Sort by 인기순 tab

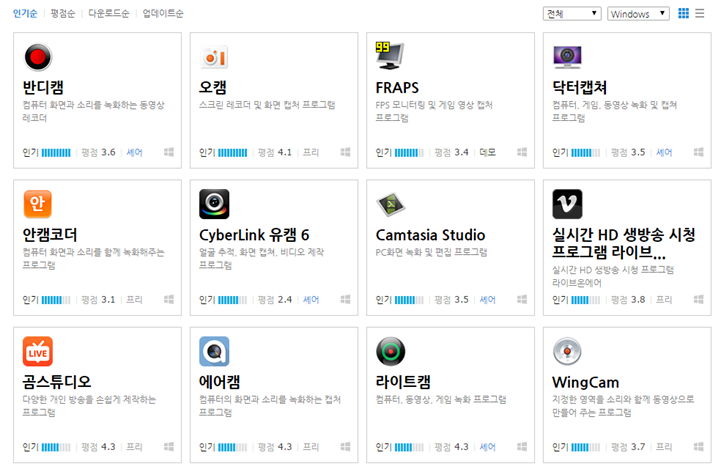[x=25, y=13]
